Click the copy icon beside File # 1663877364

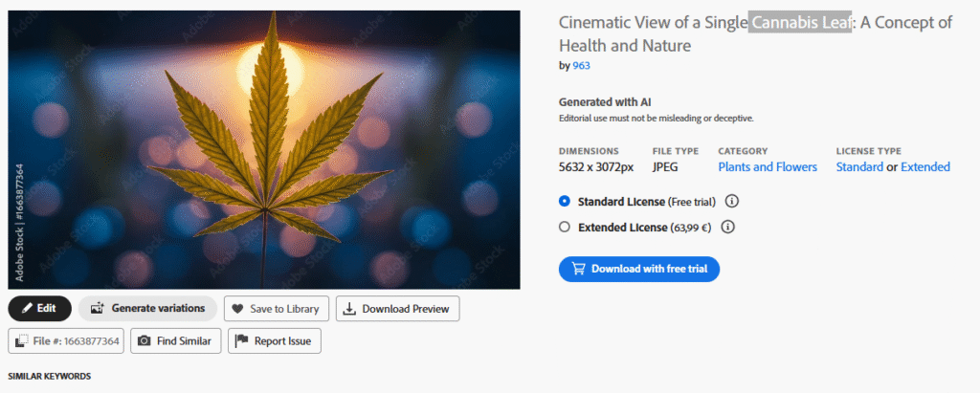pos(21,340)
